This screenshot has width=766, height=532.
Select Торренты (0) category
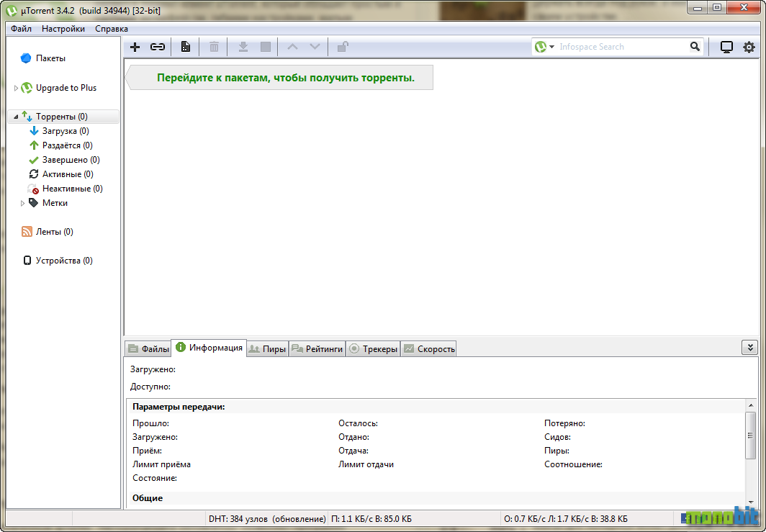click(62, 117)
